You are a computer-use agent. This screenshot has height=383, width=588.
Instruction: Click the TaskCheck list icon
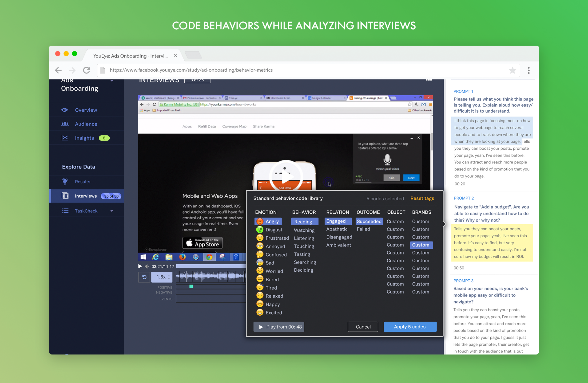click(65, 211)
